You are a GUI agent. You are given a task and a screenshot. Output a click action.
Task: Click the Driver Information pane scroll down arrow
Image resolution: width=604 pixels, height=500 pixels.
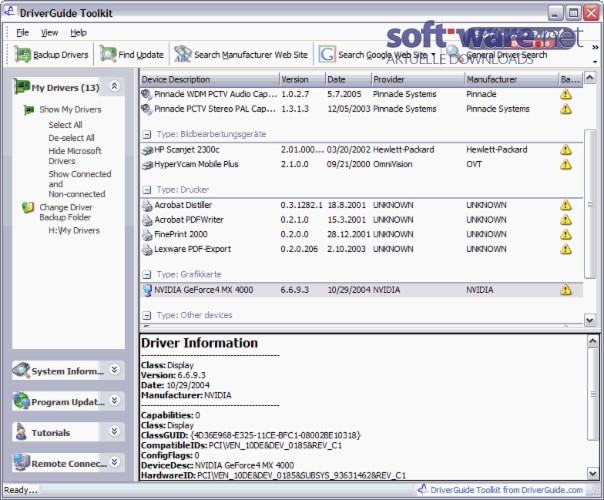click(592, 473)
